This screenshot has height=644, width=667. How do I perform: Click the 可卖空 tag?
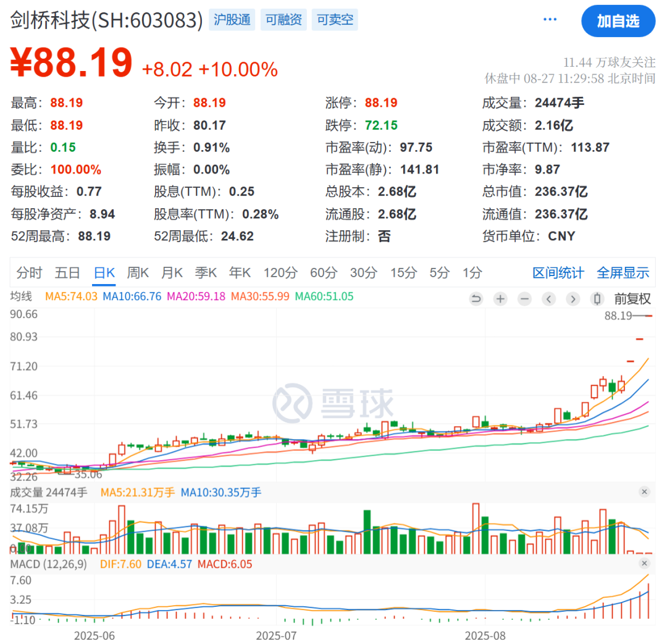(335, 20)
